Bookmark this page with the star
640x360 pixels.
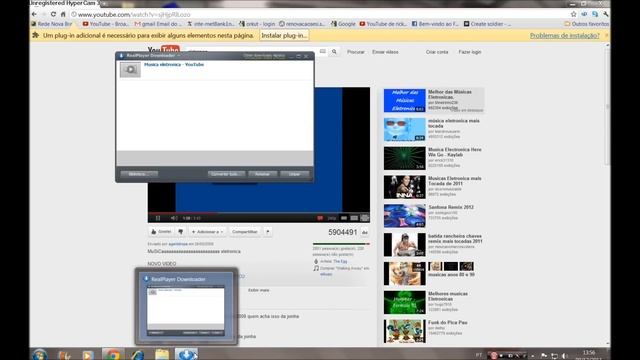point(573,14)
